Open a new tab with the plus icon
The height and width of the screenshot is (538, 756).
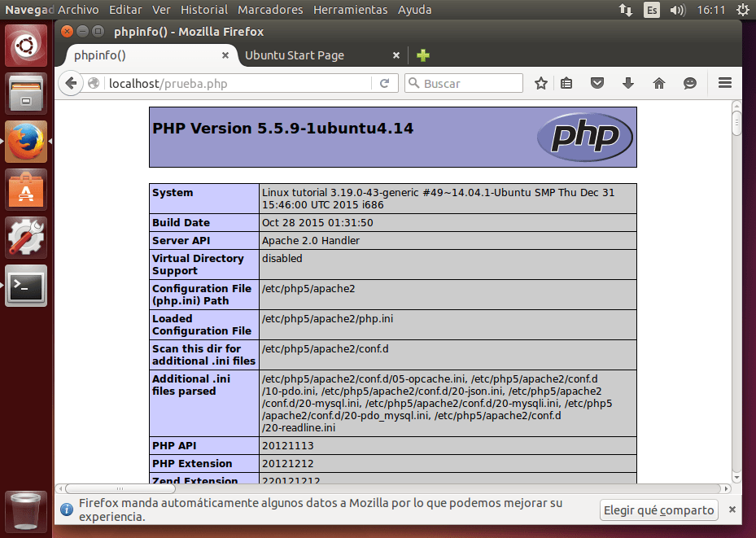tap(423, 55)
